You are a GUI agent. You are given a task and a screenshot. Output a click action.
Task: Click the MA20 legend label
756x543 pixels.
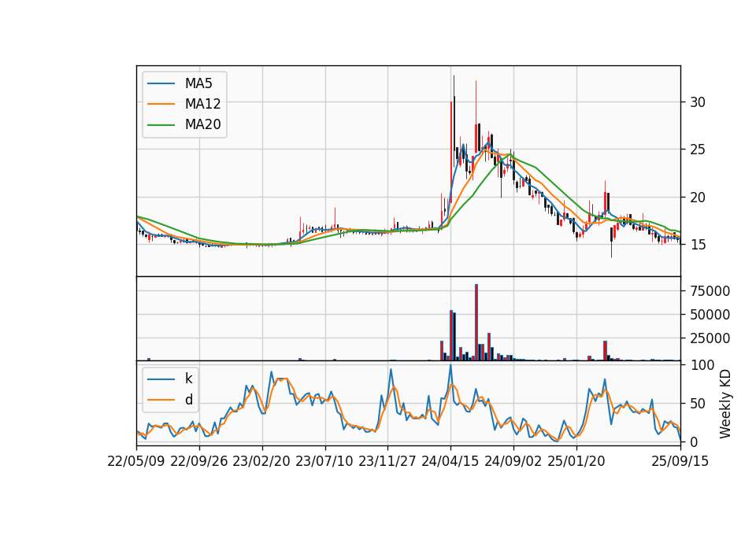click(x=202, y=124)
